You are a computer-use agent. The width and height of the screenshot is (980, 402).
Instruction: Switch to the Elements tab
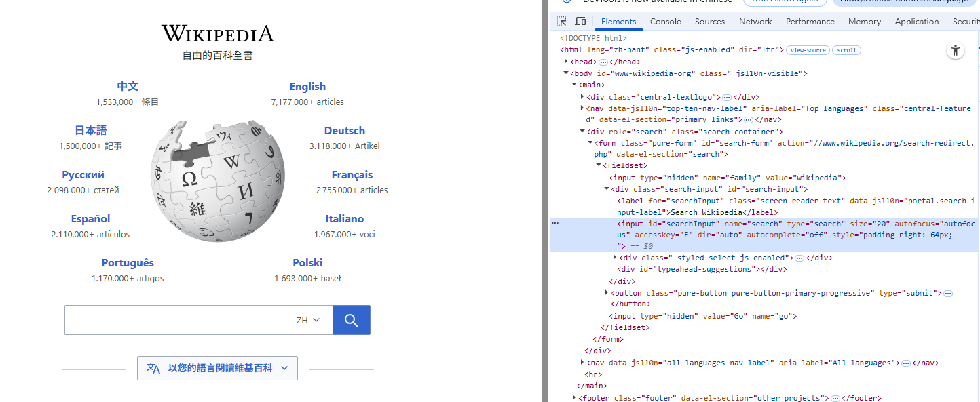pyautogui.click(x=619, y=22)
